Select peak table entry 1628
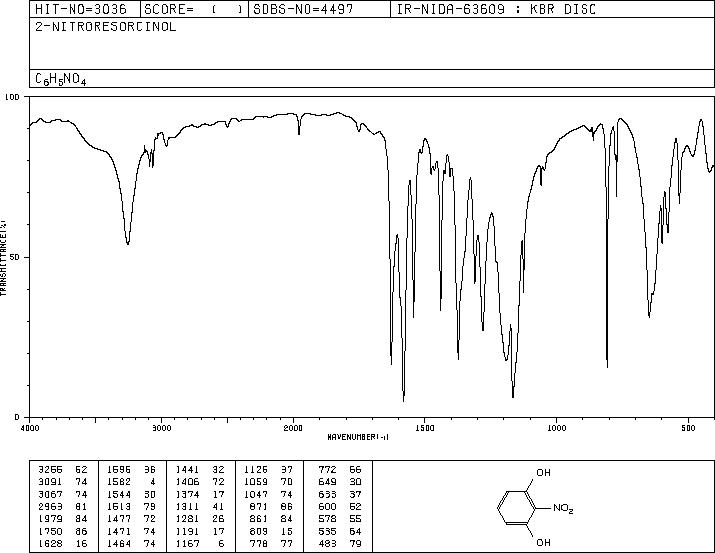Screen dimensions: 715x553 click(x=50, y=544)
